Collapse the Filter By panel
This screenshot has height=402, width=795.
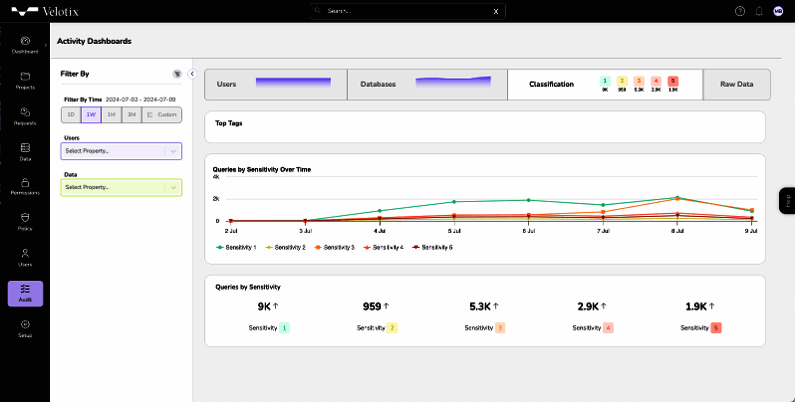(x=191, y=74)
